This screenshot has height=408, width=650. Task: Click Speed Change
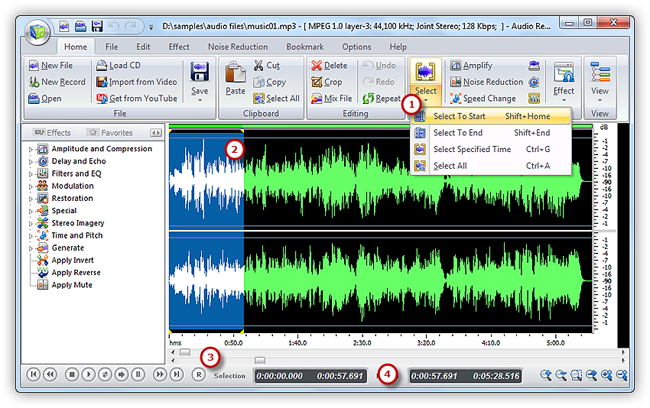point(483,99)
